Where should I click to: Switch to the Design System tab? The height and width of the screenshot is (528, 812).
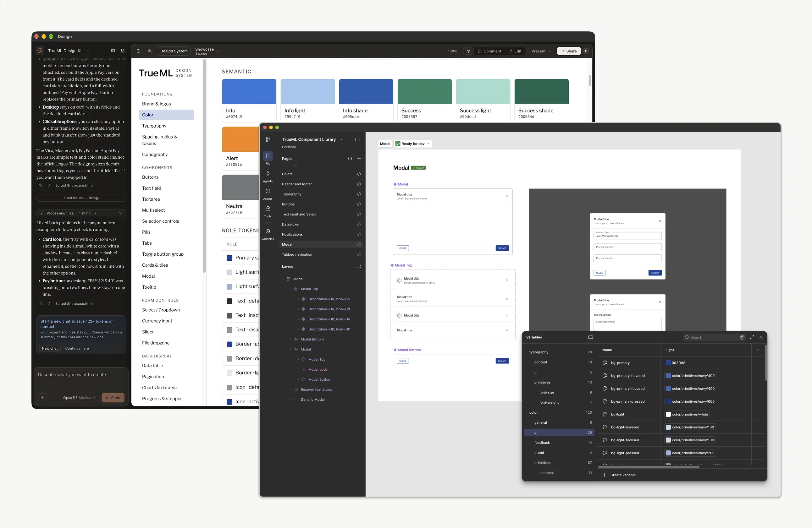[174, 51]
